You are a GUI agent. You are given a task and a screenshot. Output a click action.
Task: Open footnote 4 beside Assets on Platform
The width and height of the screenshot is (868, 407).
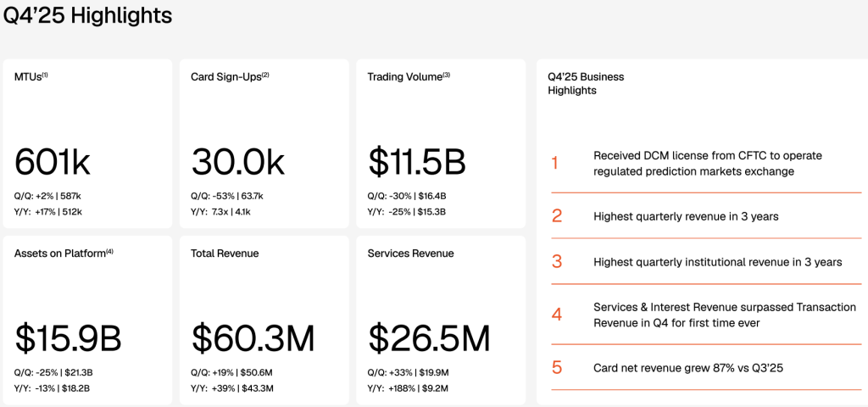click(109, 251)
